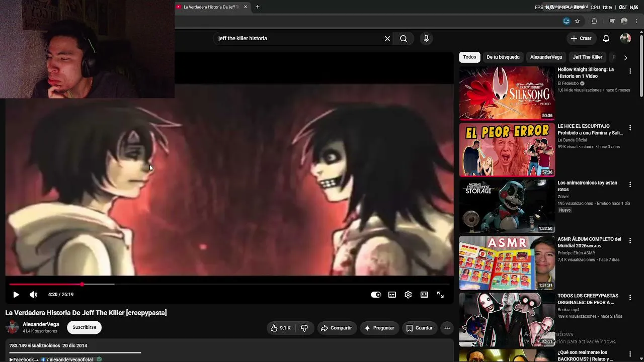Open 'El Peor Error' video thumbnail
644x362 pixels.
(x=507, y=150)
